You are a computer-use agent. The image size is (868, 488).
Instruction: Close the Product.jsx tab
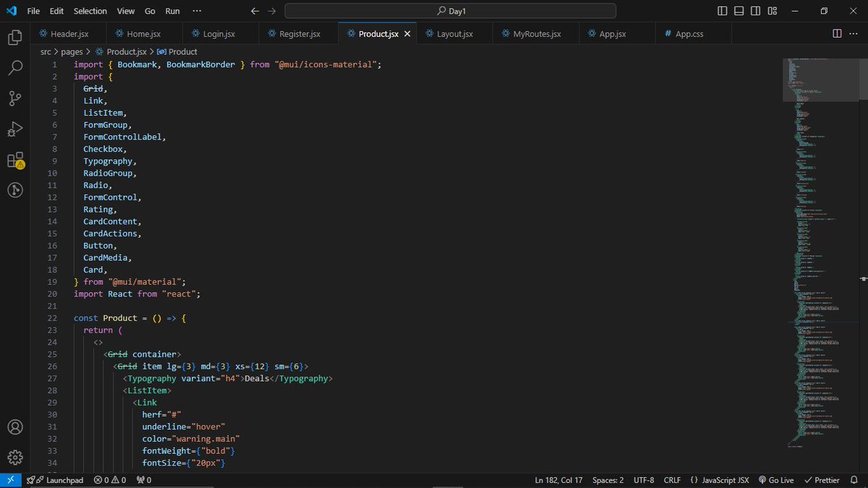click(407, 34)
